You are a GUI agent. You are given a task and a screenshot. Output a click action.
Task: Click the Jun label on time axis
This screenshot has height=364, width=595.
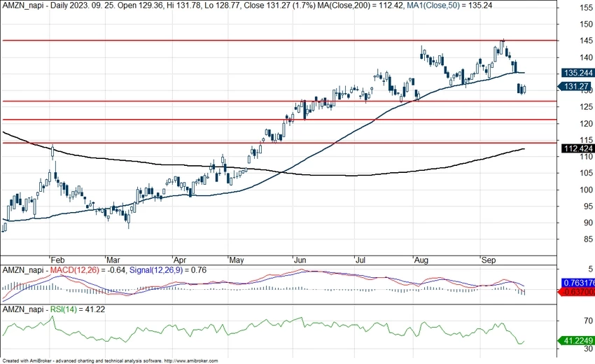point(300,260)
